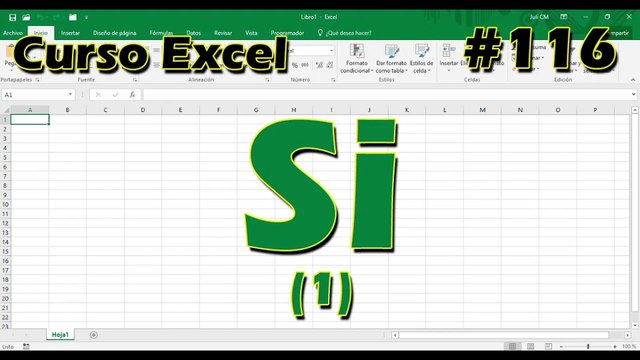
Task: Select column D header
Action: click(x=143, y=110)
